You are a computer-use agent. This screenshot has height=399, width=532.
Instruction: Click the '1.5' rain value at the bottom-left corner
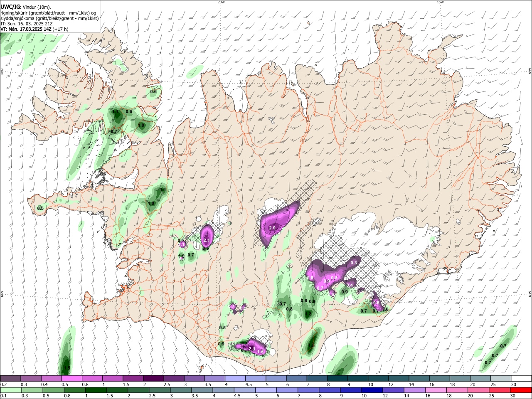(x=67, y=368)
